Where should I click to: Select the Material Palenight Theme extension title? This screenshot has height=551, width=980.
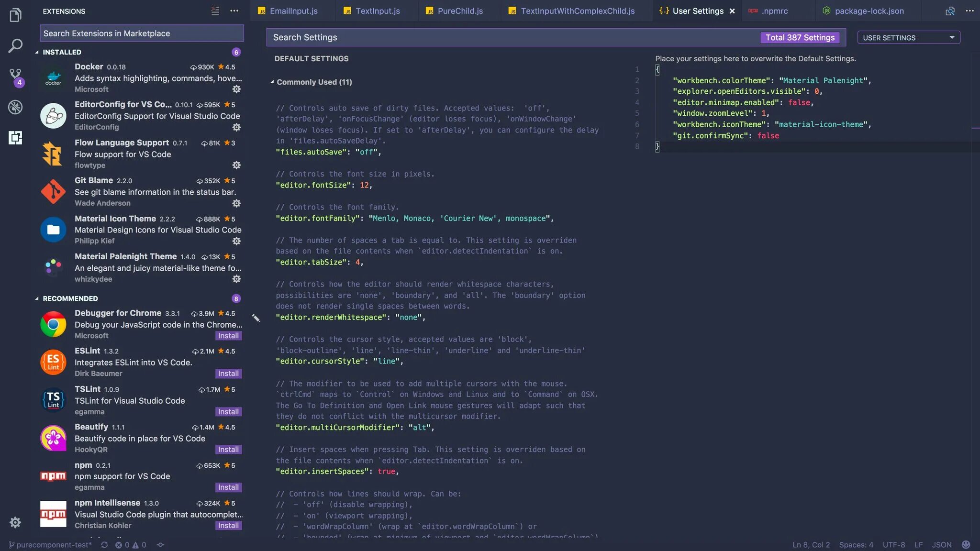pos(126,256)
